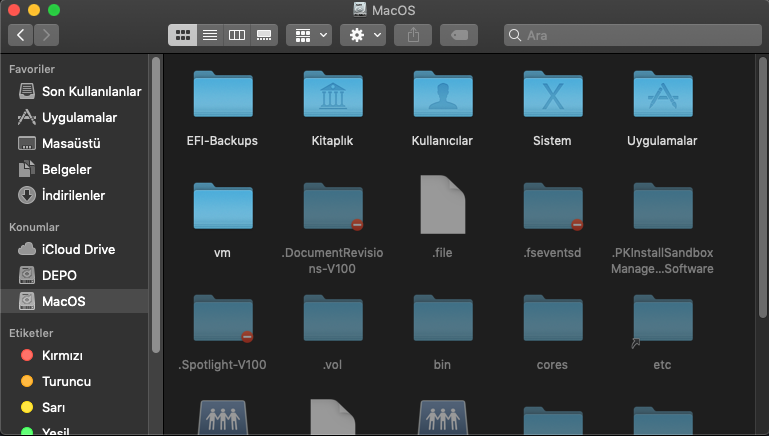Image resolution: width=769 pixels, height=436 pixels.
Task: Select the .file document icon
Action: 442,206
